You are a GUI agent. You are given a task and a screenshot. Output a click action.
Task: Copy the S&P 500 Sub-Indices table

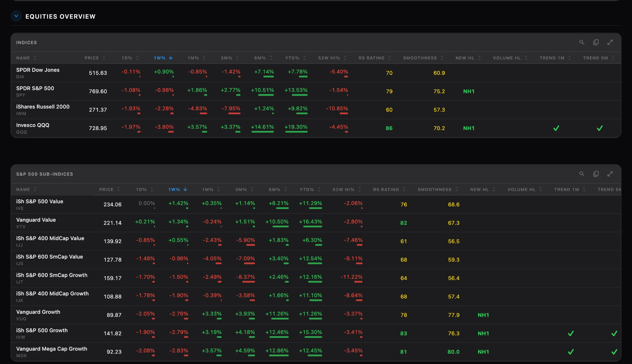[596, 174]
